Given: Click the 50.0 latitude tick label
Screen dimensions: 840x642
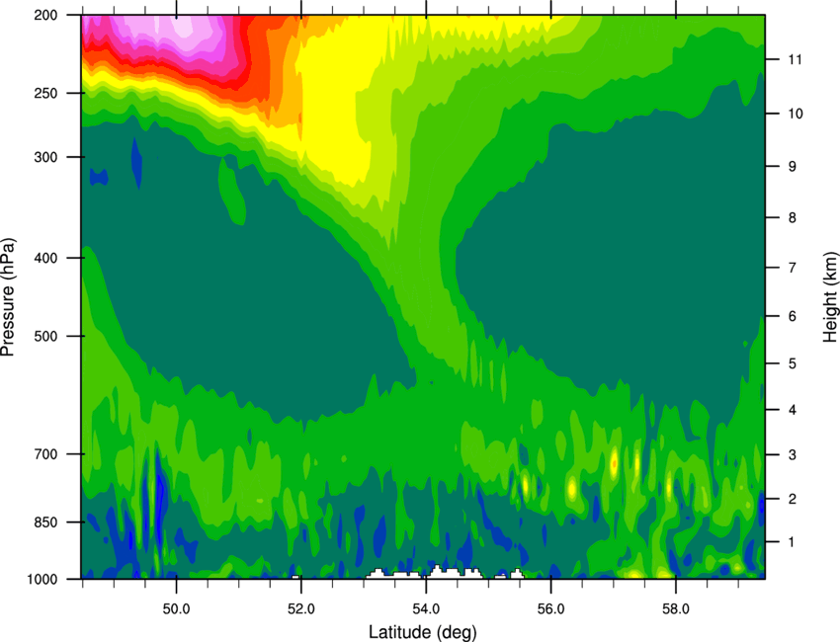Looking at the screenshot, I should pos(176,609).
